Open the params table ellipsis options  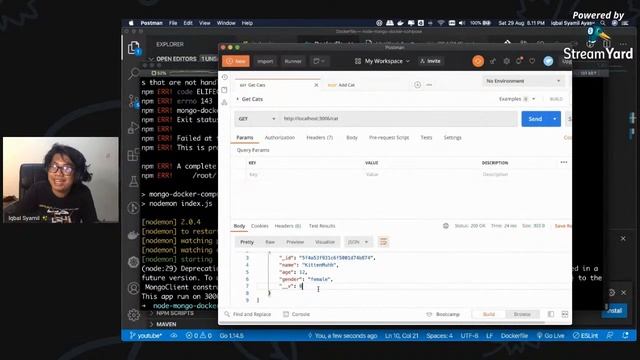coord(564,162)
